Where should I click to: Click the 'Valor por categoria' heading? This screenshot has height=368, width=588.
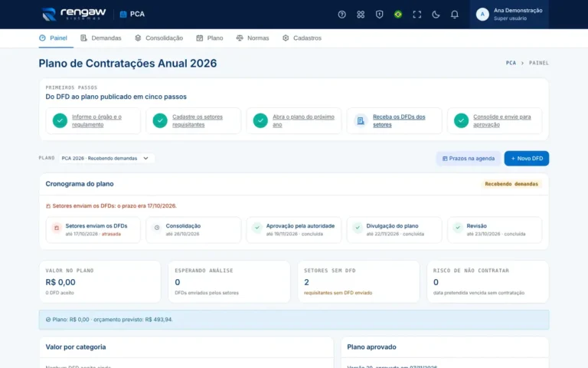click(x=75, y=347)
